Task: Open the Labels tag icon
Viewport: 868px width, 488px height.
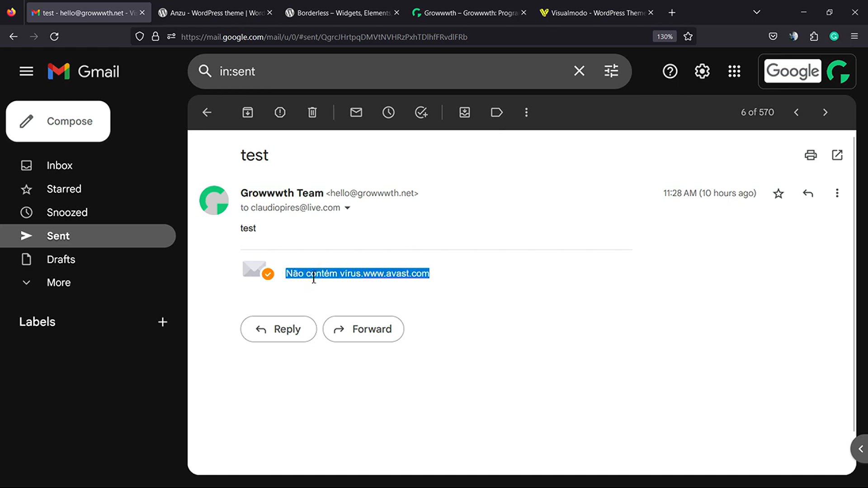Action: click(x=497, y=112)
